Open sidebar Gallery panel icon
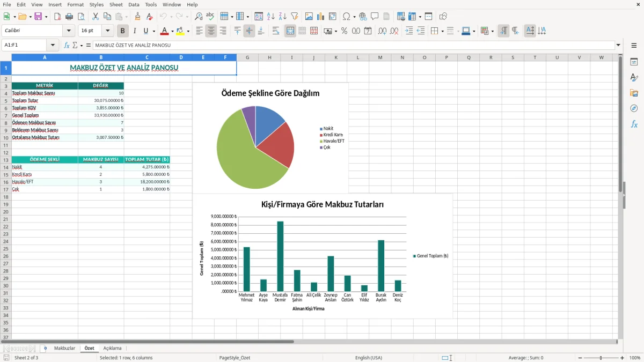 coord(634,93)
